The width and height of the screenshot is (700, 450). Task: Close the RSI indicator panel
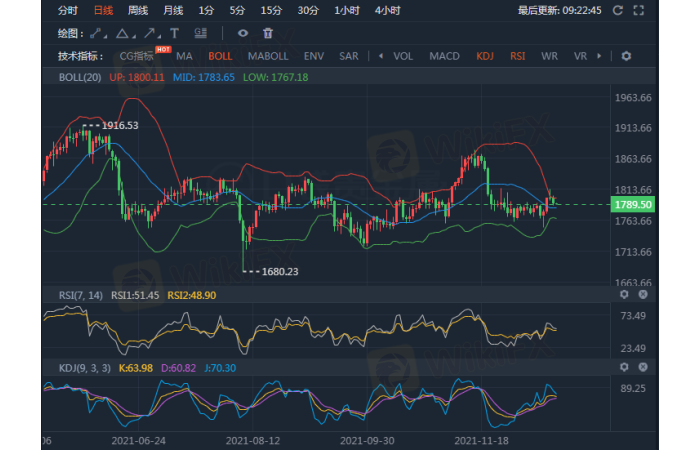[x=643, y=295]
